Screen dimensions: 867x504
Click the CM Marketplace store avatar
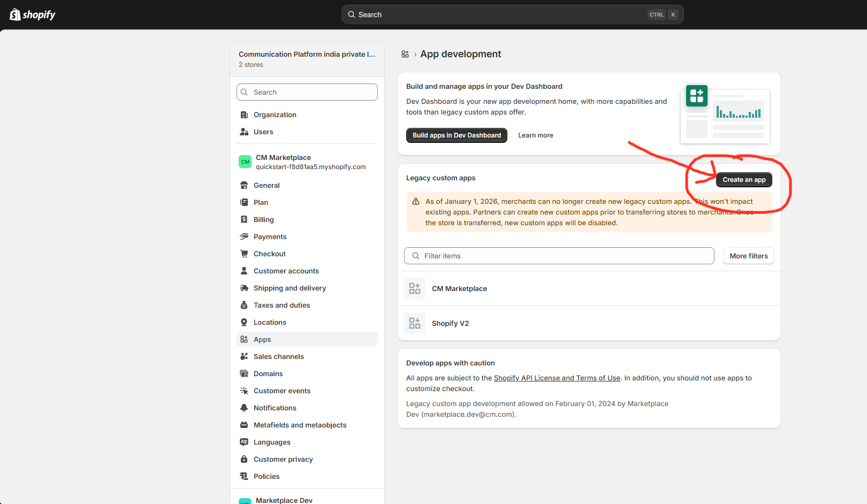[245, 162]
